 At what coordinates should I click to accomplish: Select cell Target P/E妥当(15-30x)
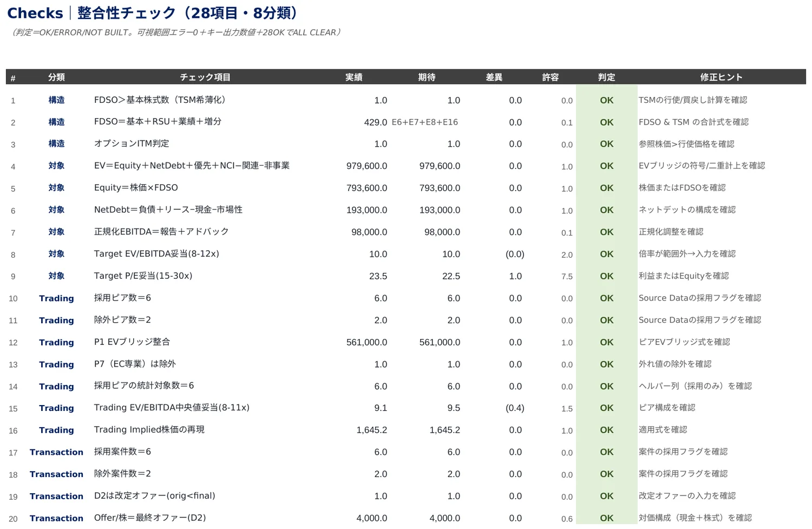pyautogui.click(x=143, y=276)
